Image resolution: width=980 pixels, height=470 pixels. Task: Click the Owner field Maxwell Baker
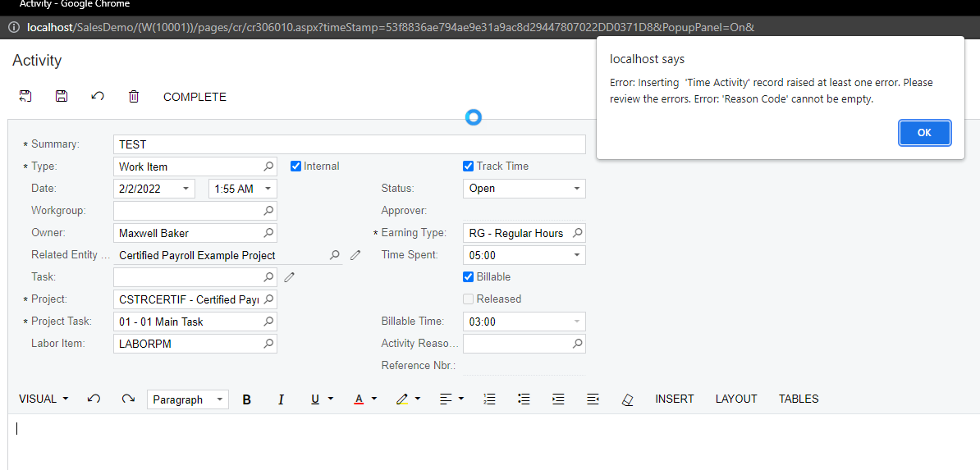click(195, 233)
